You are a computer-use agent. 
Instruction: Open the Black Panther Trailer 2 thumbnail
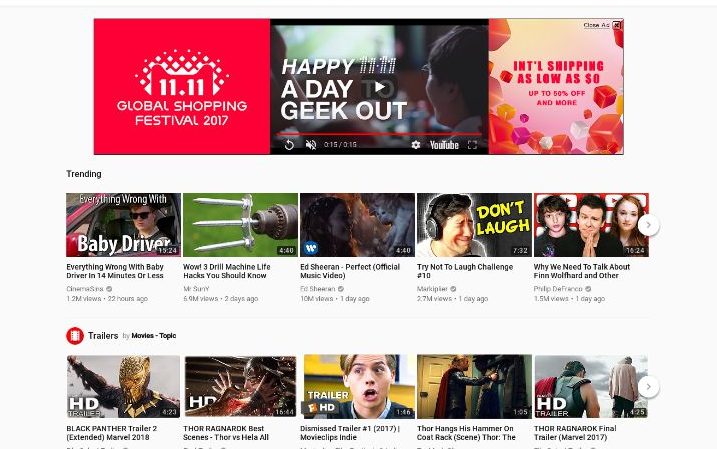pos(123,386)
